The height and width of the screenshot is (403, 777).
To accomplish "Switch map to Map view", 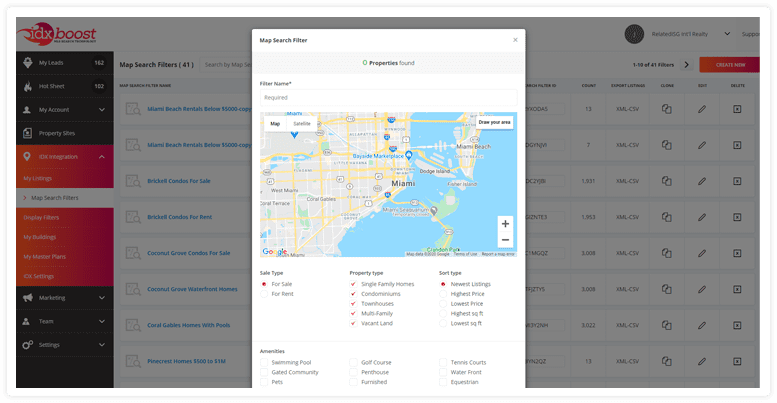I will [x=275, y=123].
